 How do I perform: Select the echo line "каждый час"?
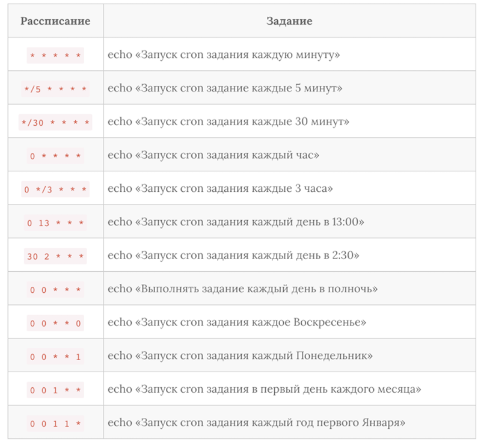[213, 155]
